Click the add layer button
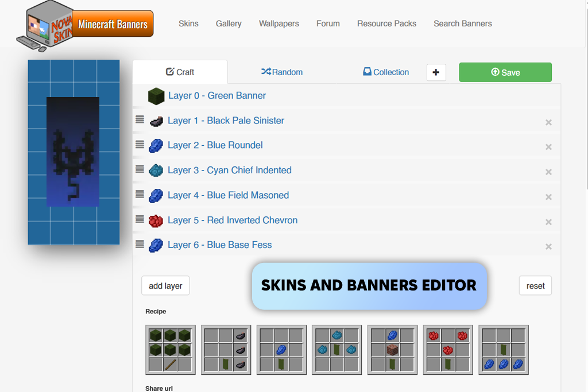The image size is (588, 392). click(x=165, y=286)
